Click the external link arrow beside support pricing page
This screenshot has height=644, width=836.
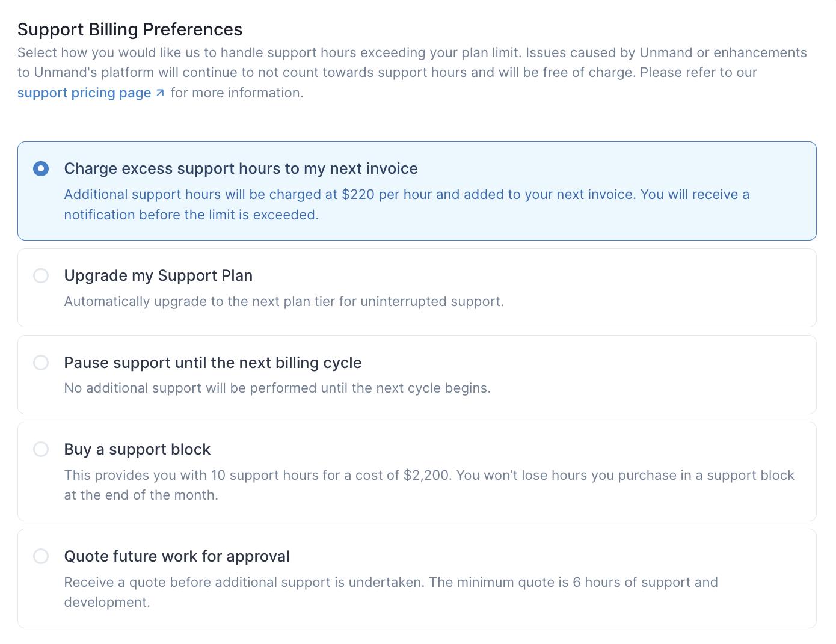tap(159, 93)
